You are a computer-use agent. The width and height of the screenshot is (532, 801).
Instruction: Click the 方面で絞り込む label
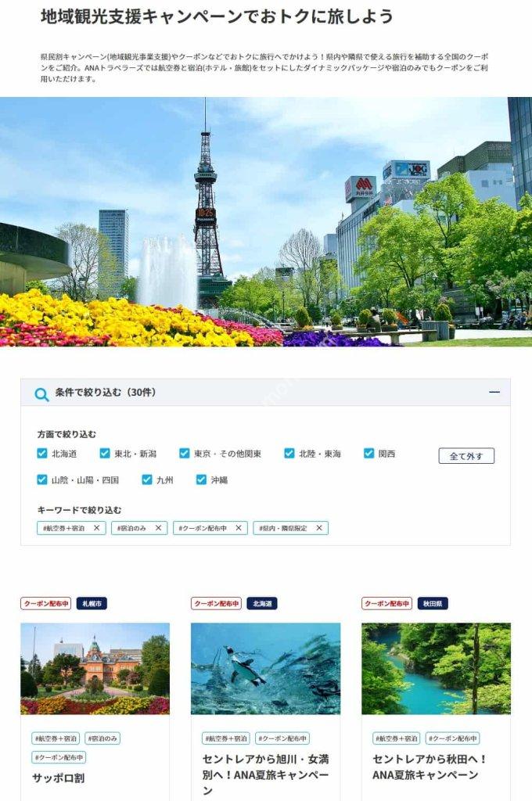(x=66, y=434)
